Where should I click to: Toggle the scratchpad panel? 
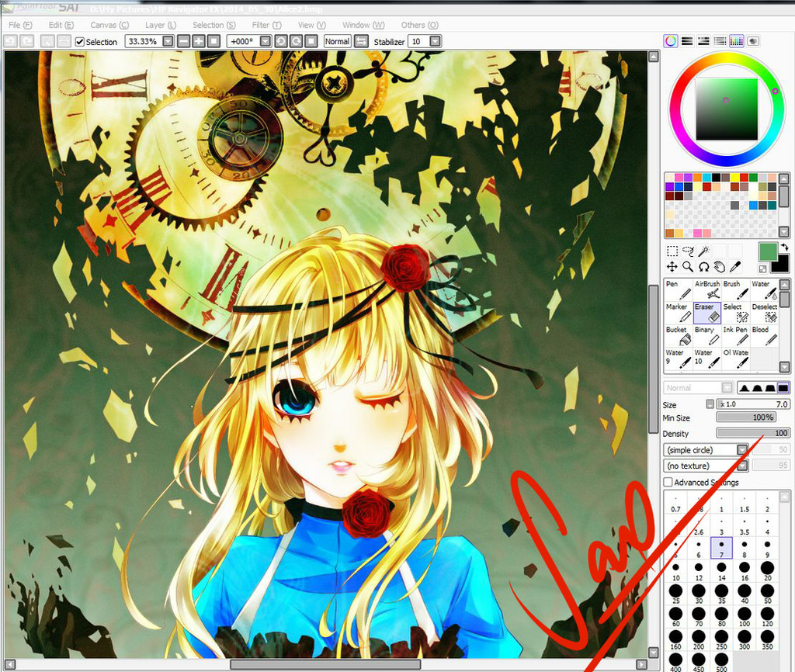(x=753, y=41)
